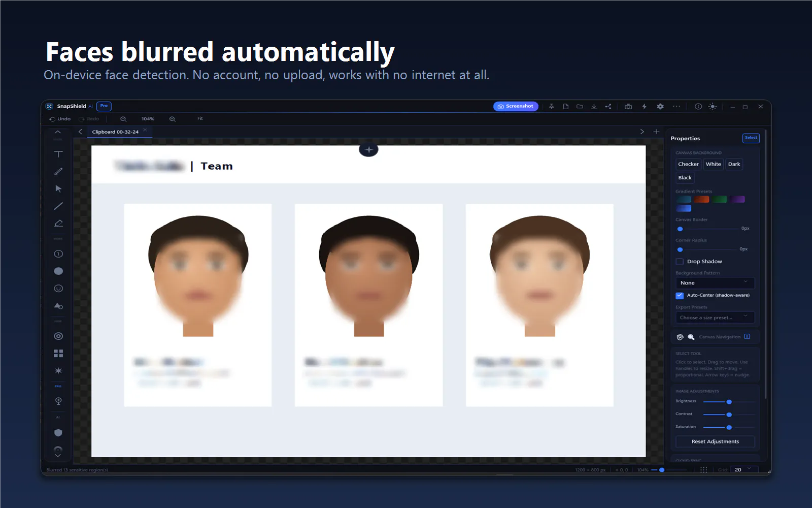Click the round plus button above the canvas
The width and height of the screenshot is (812, 508).
[x=368, y=150]
